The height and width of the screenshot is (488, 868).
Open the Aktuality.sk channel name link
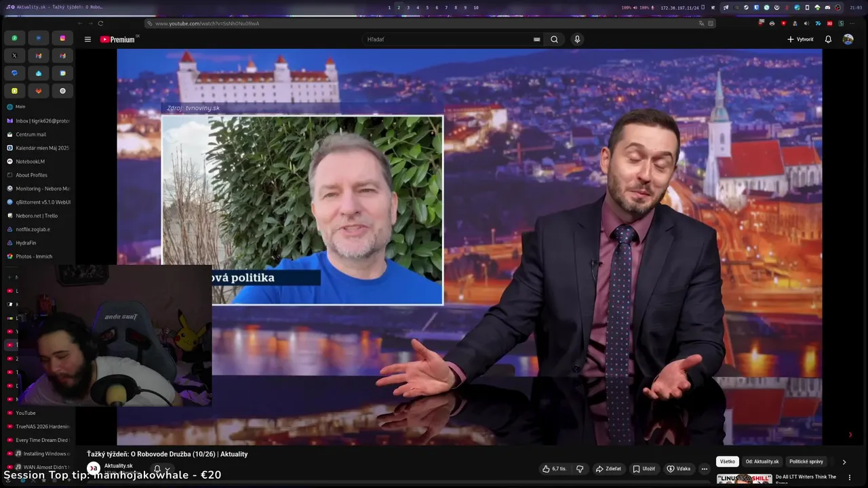(x=119, y=466)
